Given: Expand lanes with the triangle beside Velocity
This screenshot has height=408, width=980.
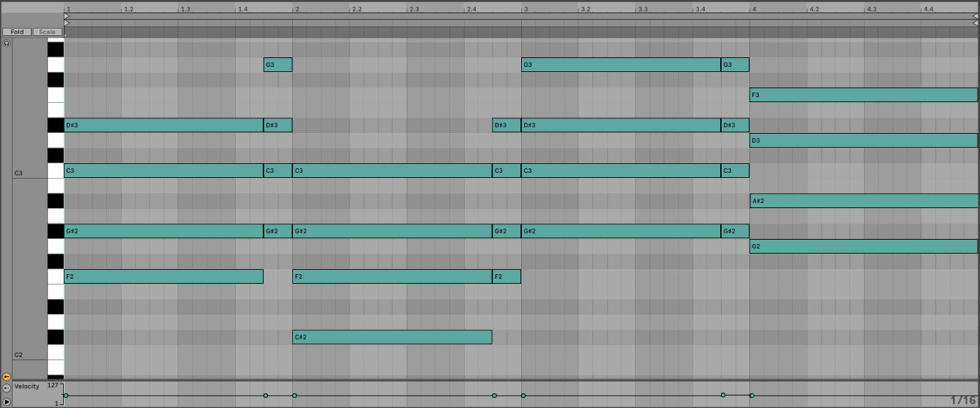Looking at the screenshot, I should 7,400.
